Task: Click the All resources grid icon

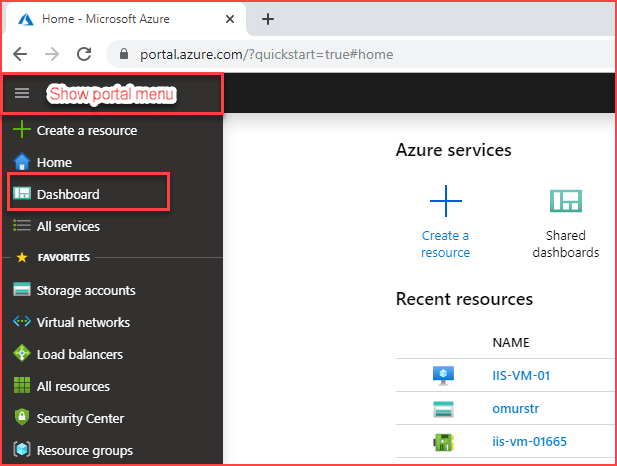Action: pyautogui.click(x=22, y=385)
